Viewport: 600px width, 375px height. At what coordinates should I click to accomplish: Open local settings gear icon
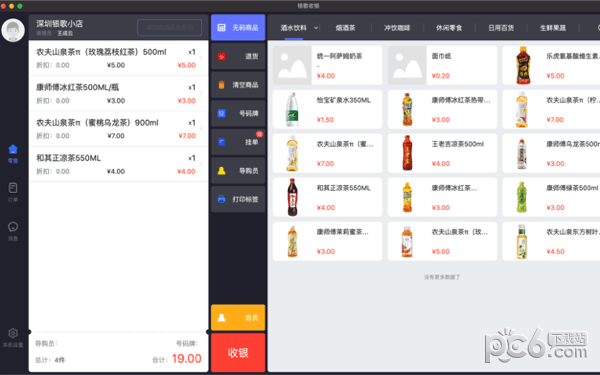click(x=13, y=333)
